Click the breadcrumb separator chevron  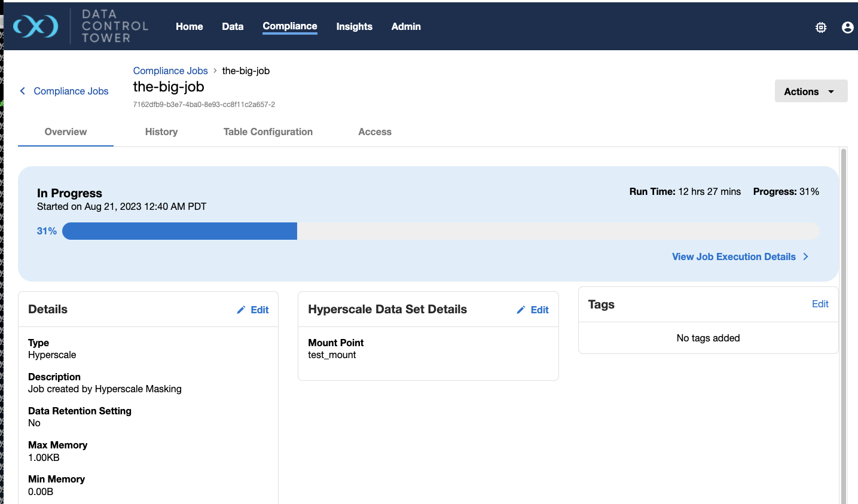click(x=215, y=71)
